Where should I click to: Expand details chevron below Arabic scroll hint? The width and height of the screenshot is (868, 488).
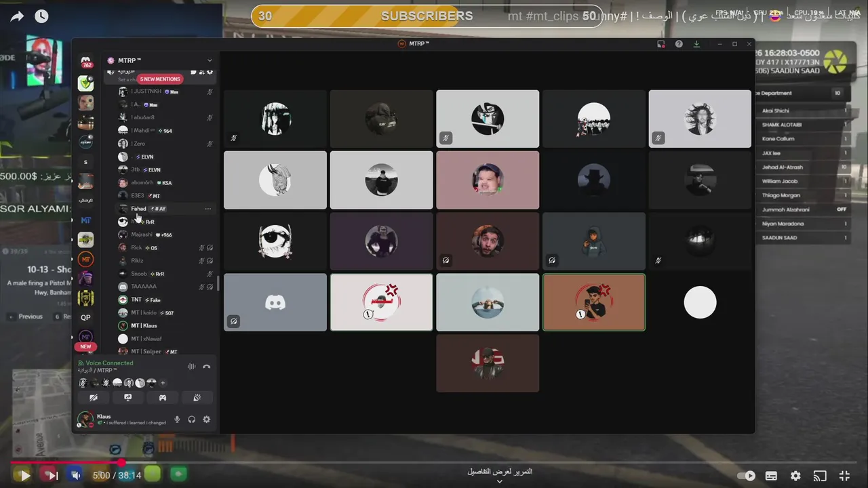(500, 481)
